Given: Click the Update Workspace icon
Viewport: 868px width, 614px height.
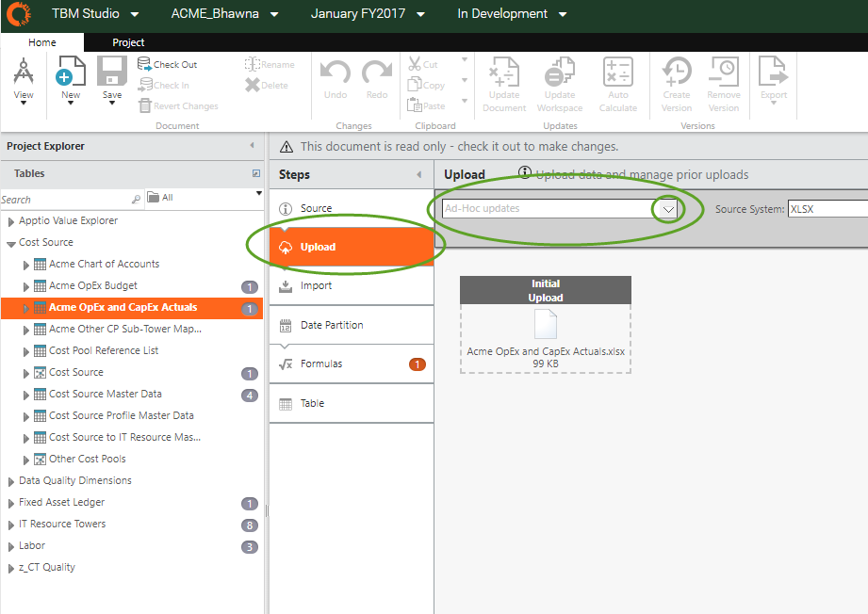Looking at the screenshot, I should (560, 72).
